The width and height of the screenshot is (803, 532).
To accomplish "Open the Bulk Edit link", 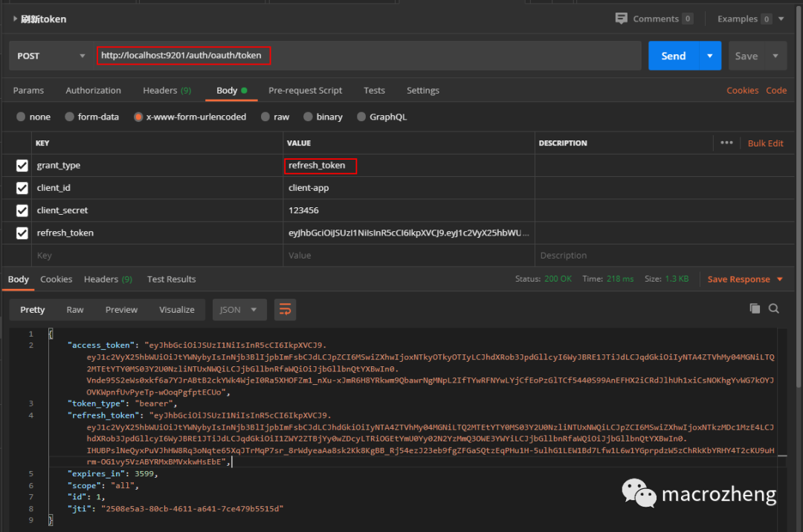I will coord(765,143).
